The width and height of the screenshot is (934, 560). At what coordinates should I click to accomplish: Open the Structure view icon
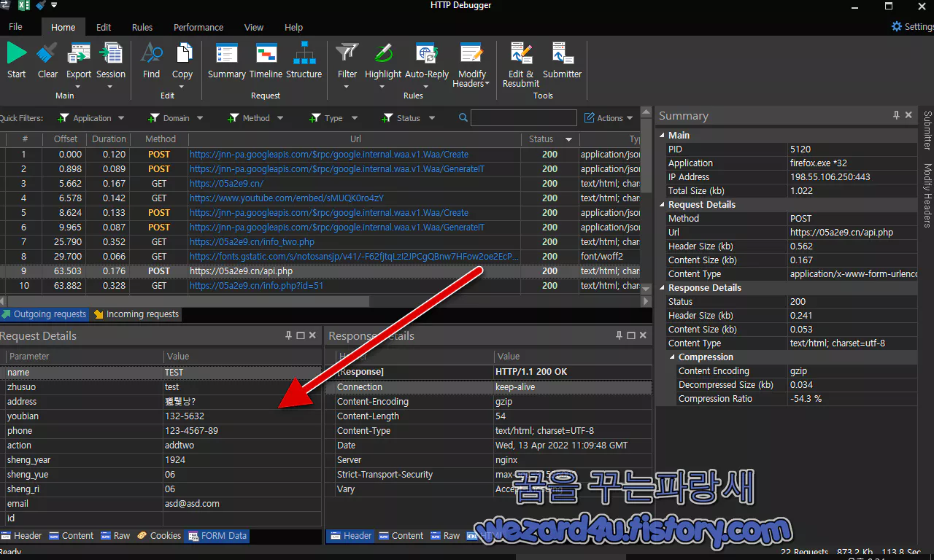tap(304, 53)
